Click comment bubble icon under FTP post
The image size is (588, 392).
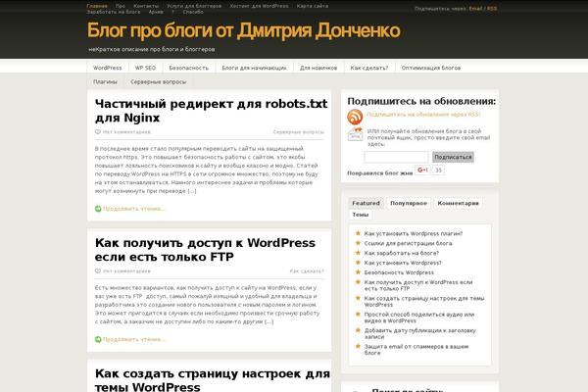click(98, 270)
